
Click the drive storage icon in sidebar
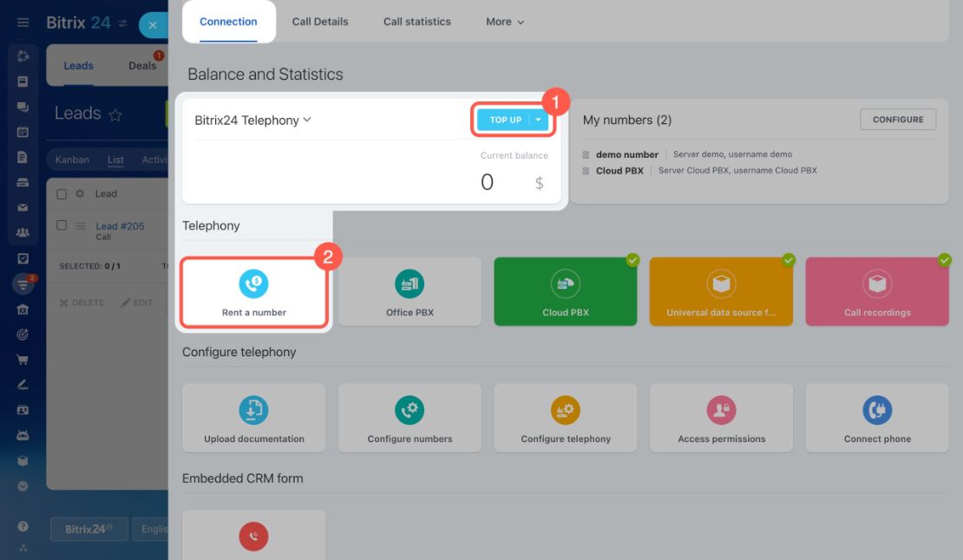pyautogui.click(x=23, y=182)
